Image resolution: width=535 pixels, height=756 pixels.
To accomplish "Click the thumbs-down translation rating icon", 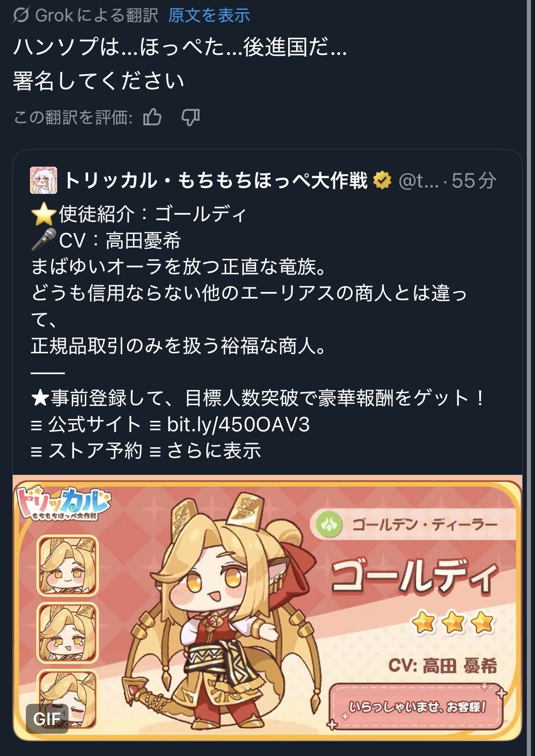I will pos(191,118).
